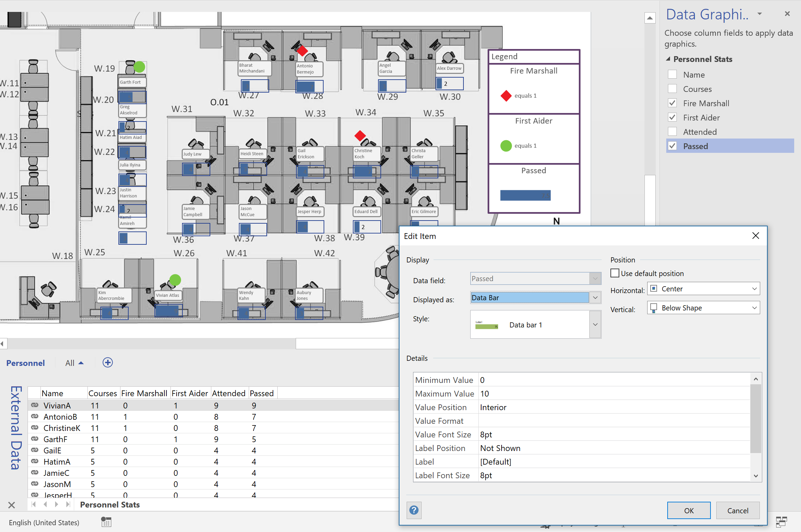Click the plus icon beside the All filter
The image size is (801, 532).
point(108,362)
